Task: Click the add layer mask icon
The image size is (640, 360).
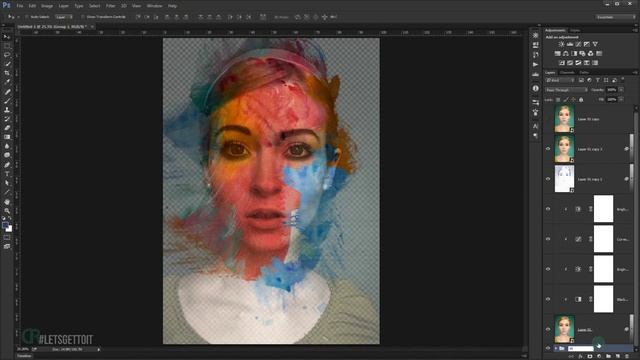Action: [589, 356]
